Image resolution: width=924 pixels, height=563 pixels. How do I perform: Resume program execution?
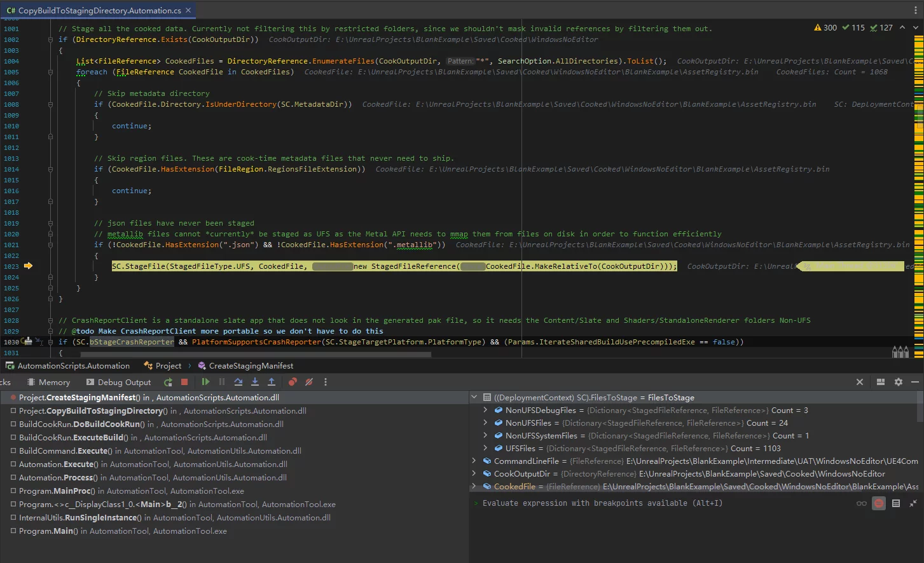pyautogui.click(x=205, y=382)
